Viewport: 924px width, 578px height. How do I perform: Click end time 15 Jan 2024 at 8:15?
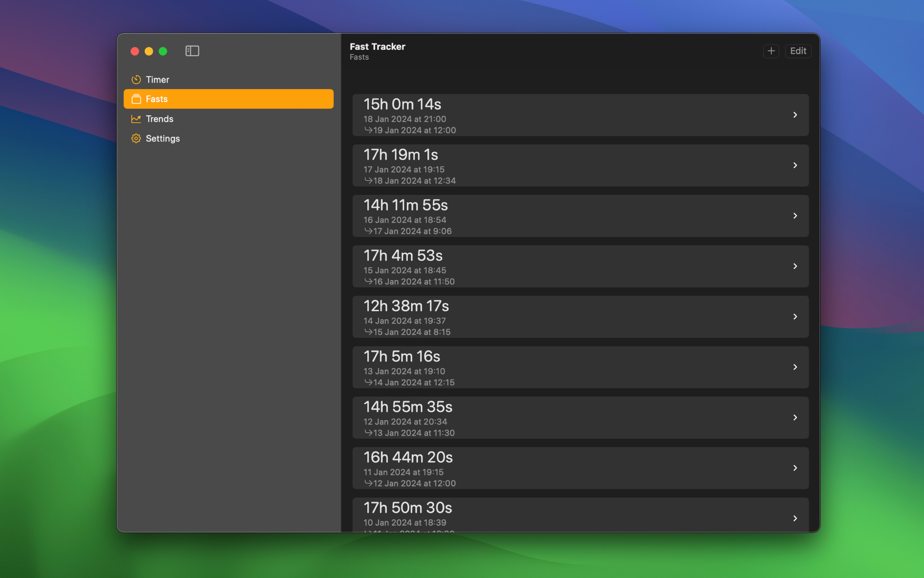tap(412, 332)
